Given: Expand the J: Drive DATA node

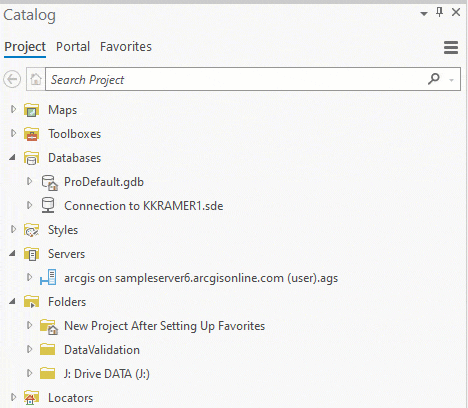Looking at the screenshot, I should pos(29,373).
